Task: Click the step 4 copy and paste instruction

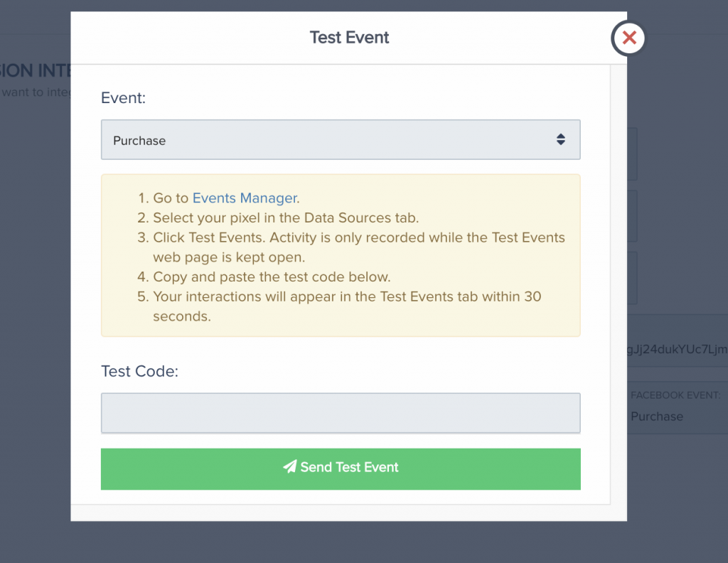Action: pos(272,277)
